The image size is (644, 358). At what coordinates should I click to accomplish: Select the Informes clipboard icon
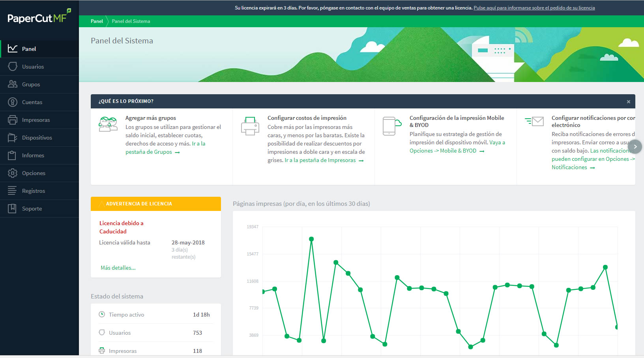click(13, 155)
